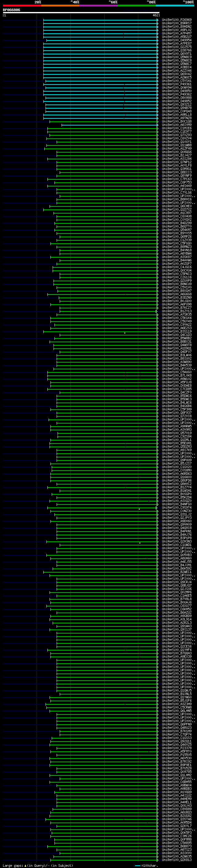The image size is (197, 868).
Task: Click the UniRef100_B4D299 label
Action: [177, 223]
